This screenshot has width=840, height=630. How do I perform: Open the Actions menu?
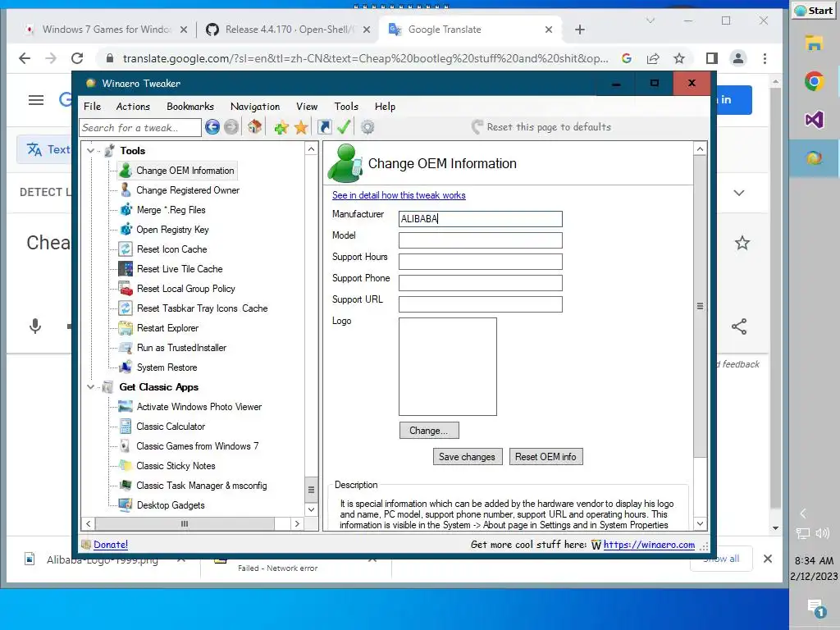tap(133, 106)
